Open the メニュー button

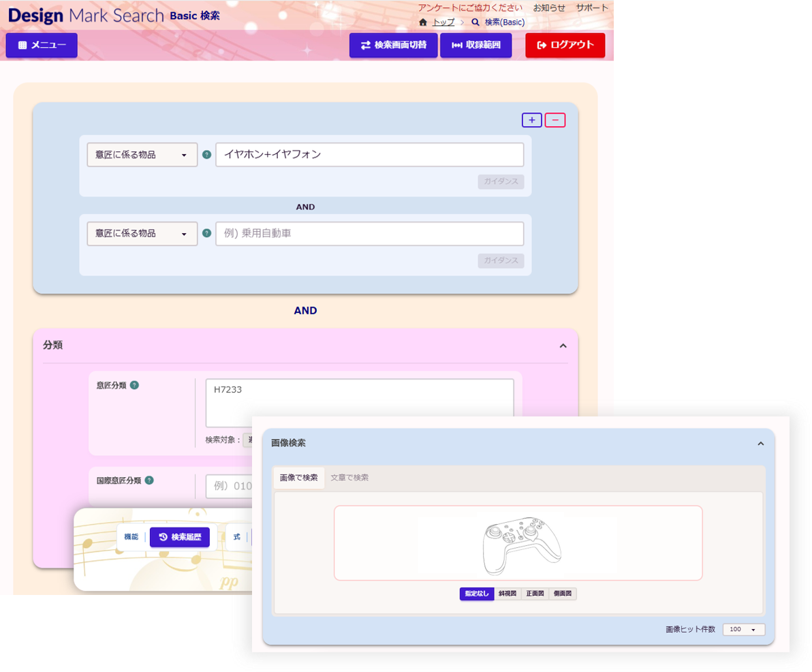42,45
